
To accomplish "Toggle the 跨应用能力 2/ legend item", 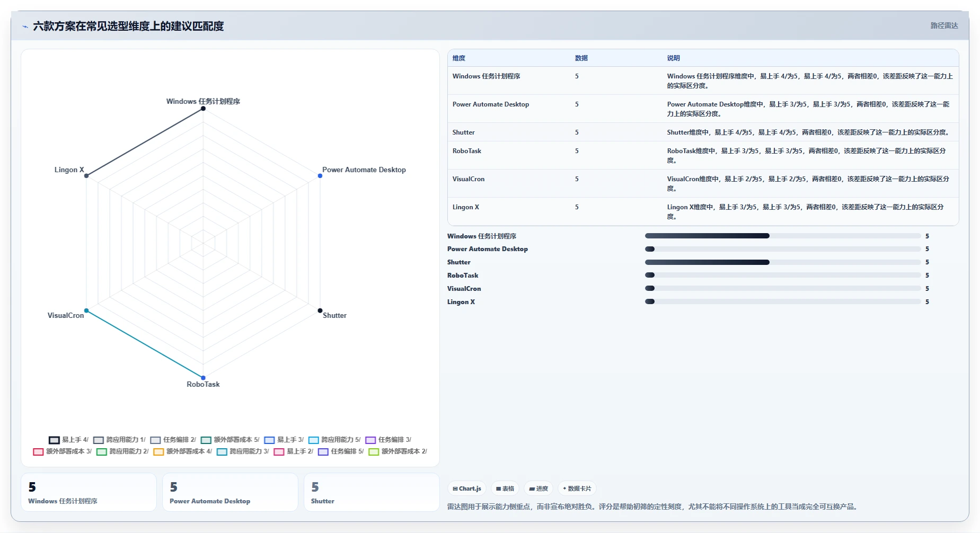I will point(122,451).
